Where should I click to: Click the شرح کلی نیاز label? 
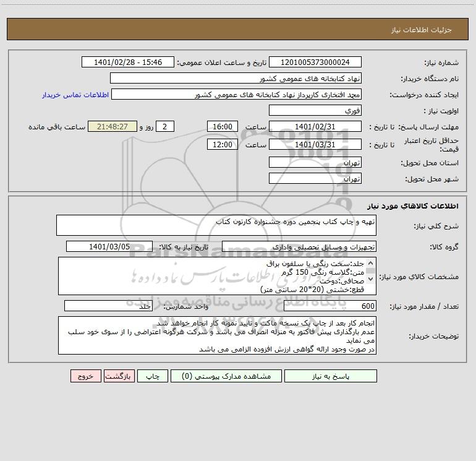point(436,226)
